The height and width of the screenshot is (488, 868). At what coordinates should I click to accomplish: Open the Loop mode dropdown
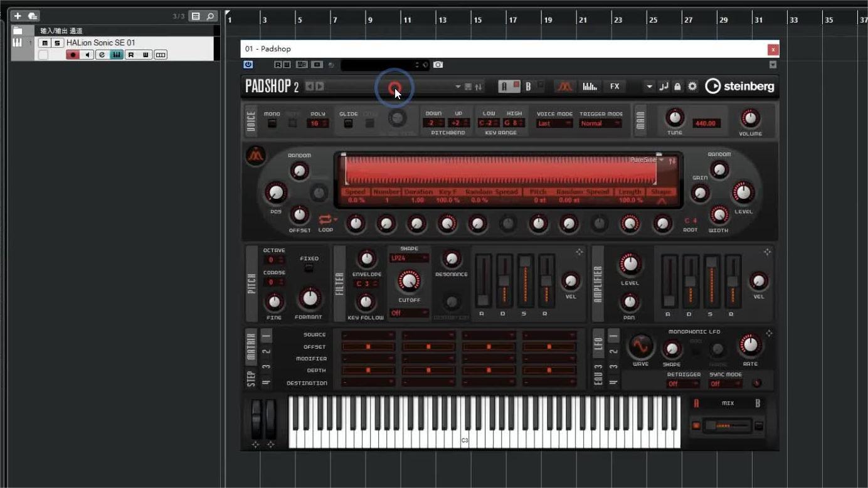(x=328, y=220)
